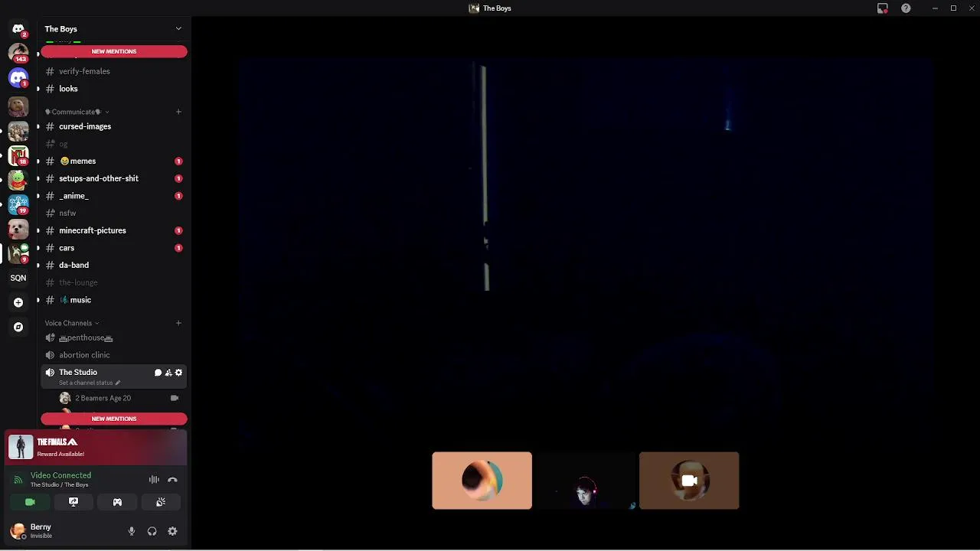Open the minecraft-pictures channel

pyautogui.click(x=114, y=230)
